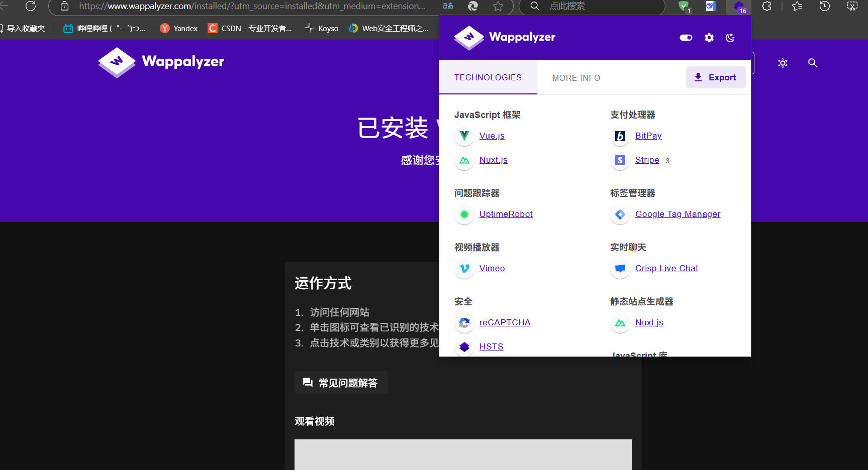Click the 视频播放器 category heading
This screenshot has height=470, width=868.
click(x=476, y=248)
